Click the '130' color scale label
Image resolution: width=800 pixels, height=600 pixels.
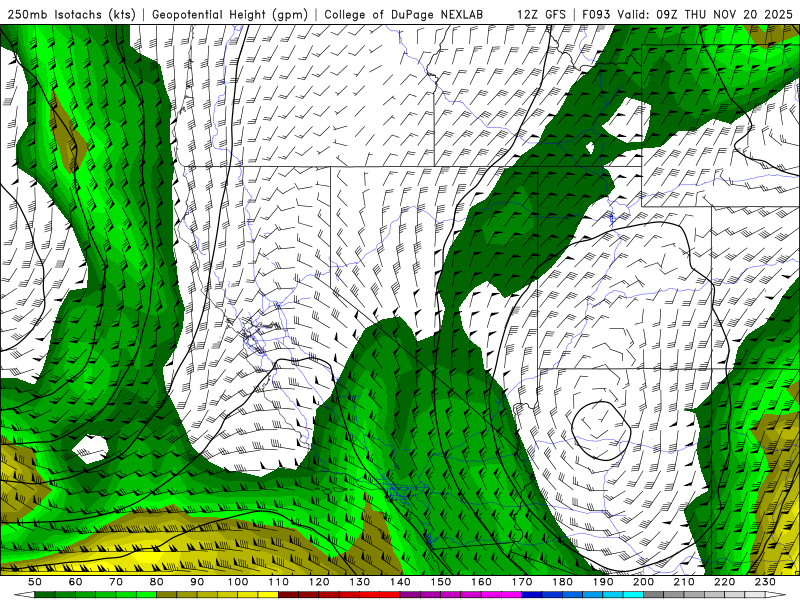tap(359, 582)
